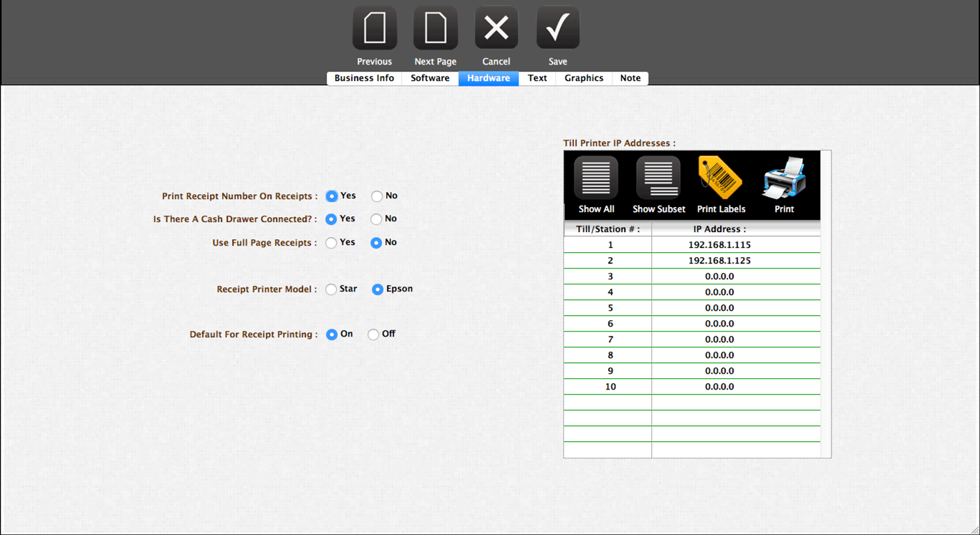The height and width of the screenshot is (535, 980).
Task: Click the Previous page icon
Action: point(374,29)
